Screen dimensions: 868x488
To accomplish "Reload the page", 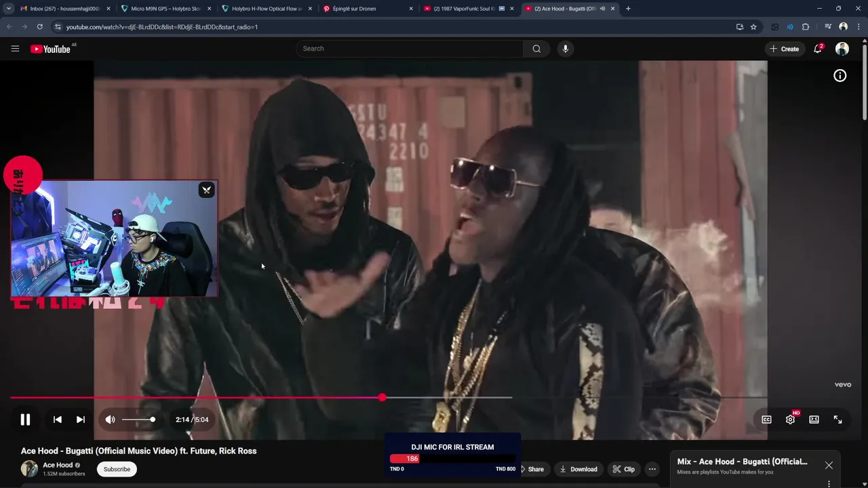I will coord(39,27).
